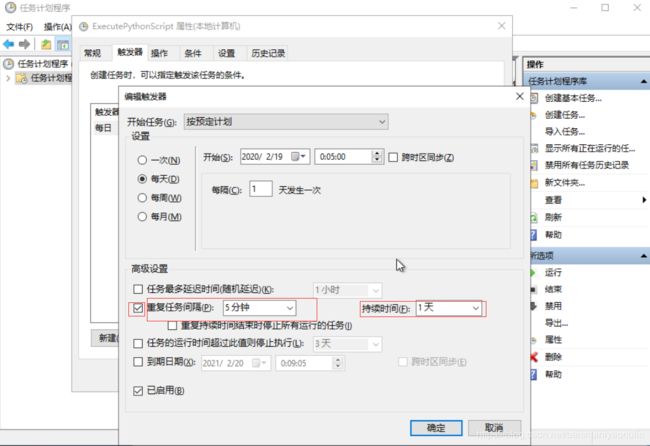The height and width of the screenshot is (446, 650).
Task: Switch to the 常规 tab
Action: click(x=92, y=53)
